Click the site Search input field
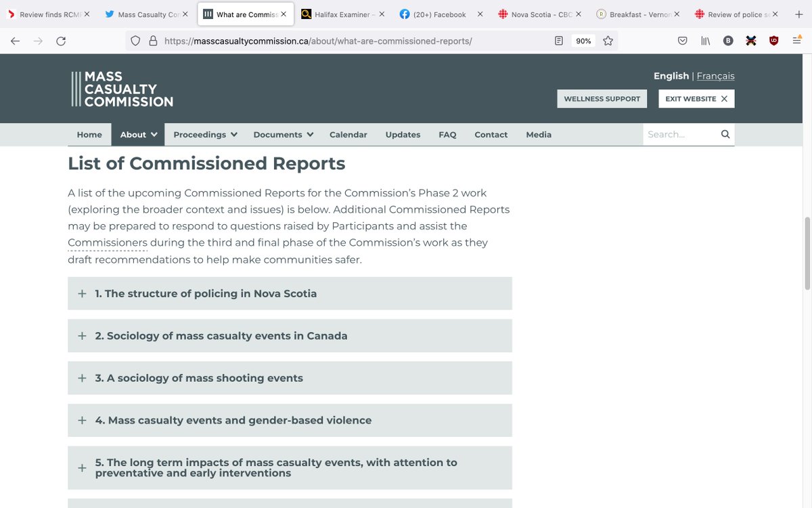Viewport: 812px width, 508px height. 680,134
